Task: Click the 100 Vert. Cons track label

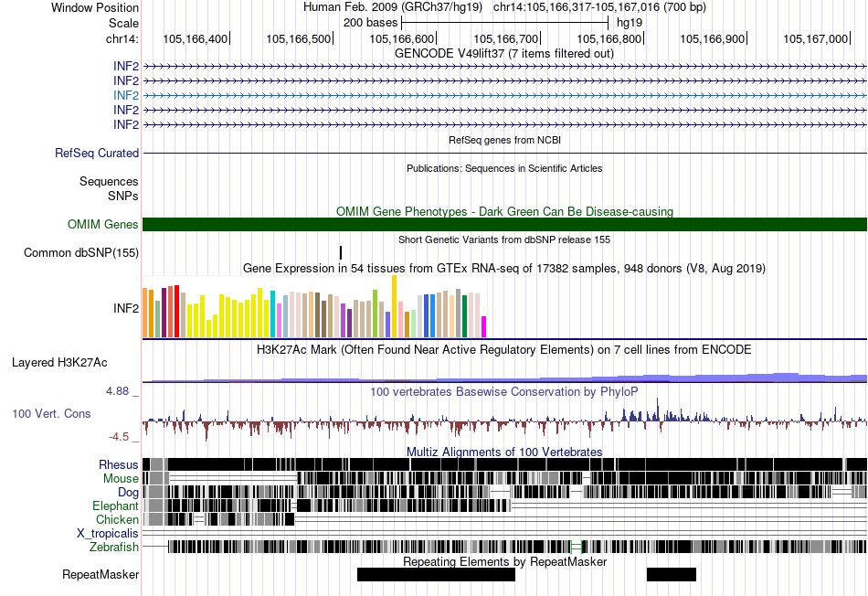Action: 51,413
